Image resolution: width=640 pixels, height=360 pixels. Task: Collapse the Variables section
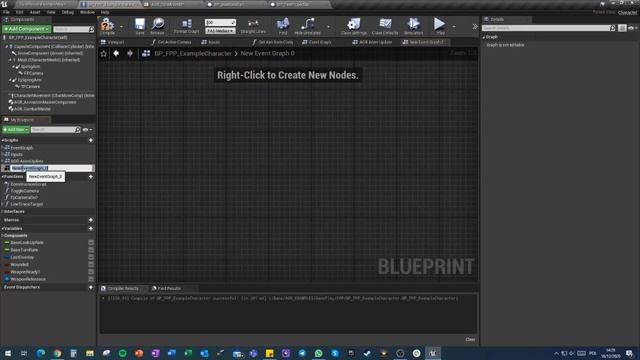(x=2, y=229)
